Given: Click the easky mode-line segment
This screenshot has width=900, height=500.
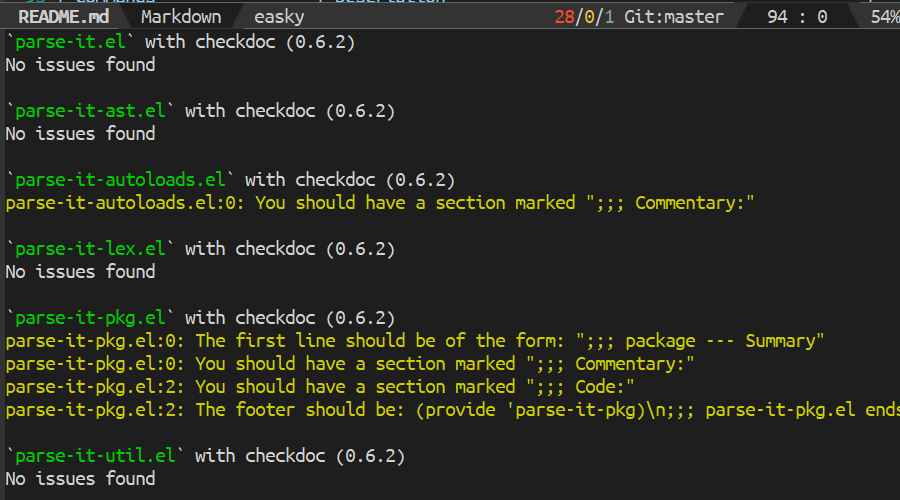Looking at the screenshot, I should [x=279, y=17].
